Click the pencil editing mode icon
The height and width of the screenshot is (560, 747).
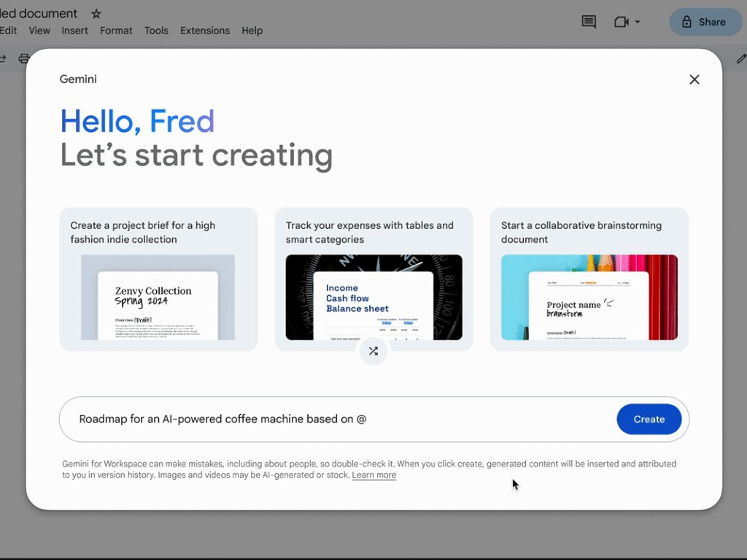[741, 58]
